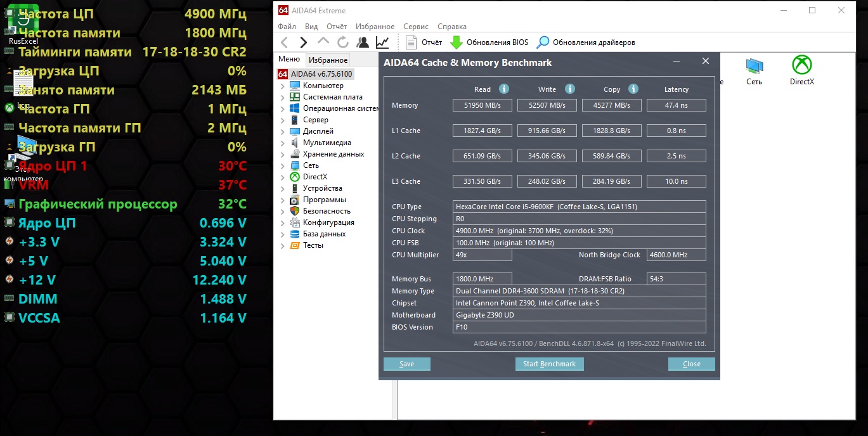
Task: Click BIOS Version F10 field
Action: [580, 327]
